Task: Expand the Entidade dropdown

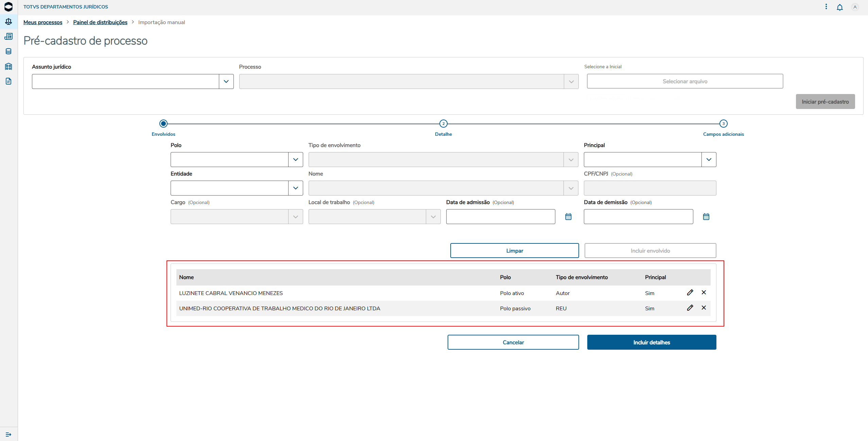Action: click(x=295, y=188)
